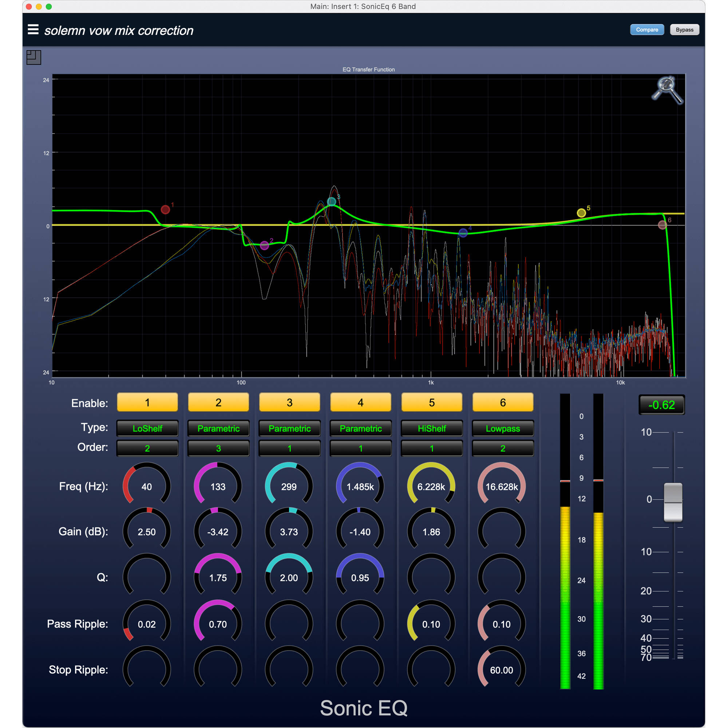The width and height of the screenshot is (728, 728).
Task: Open band 5 order selector
Action: click(432, 448)
